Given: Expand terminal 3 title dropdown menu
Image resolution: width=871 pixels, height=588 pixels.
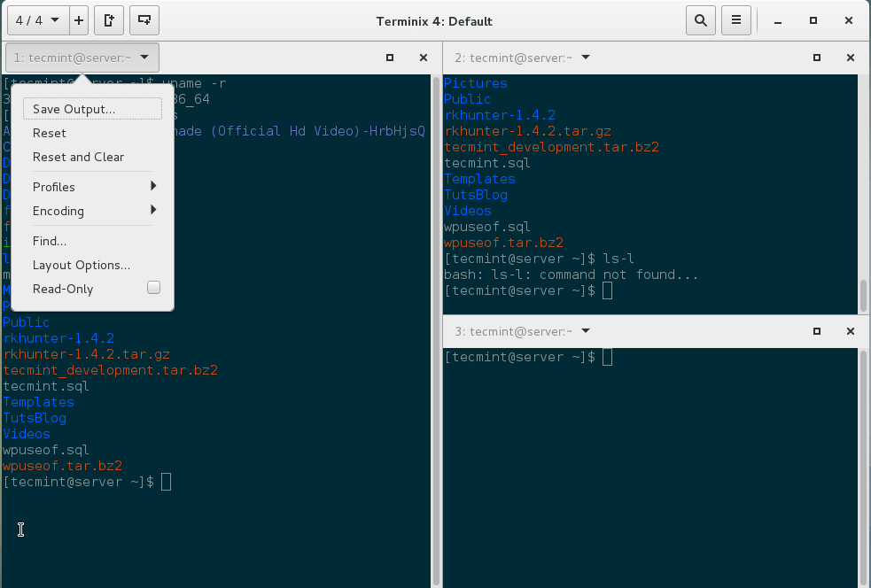Looking at the screenshot, I should pyautogui.click(x=586, y=331).
